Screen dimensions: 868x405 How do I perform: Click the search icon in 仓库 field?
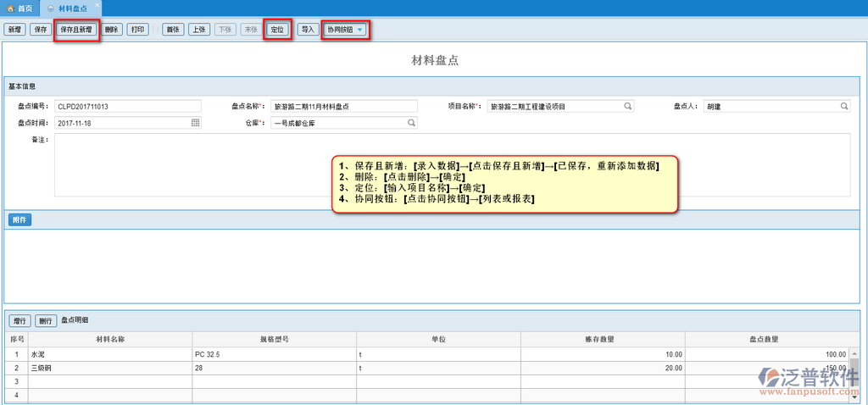(412, 123)
